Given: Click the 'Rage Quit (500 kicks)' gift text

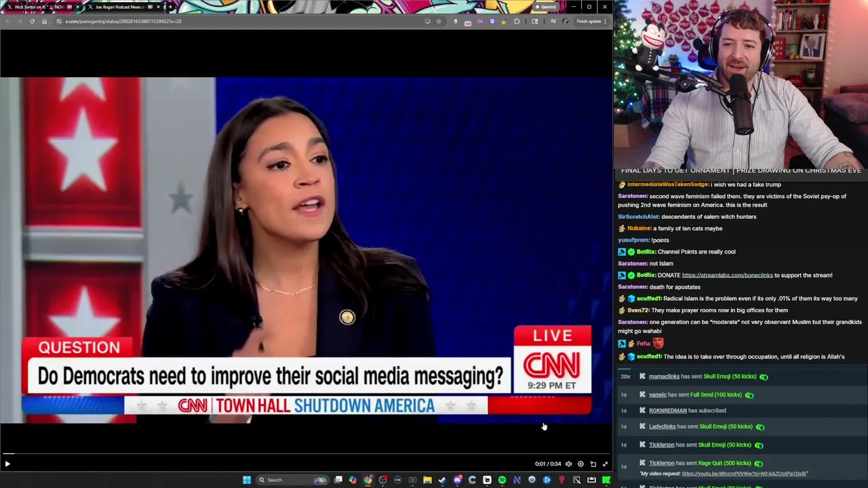Looking at the screenshot, I should pyautogui.click(x=724, y=464).
